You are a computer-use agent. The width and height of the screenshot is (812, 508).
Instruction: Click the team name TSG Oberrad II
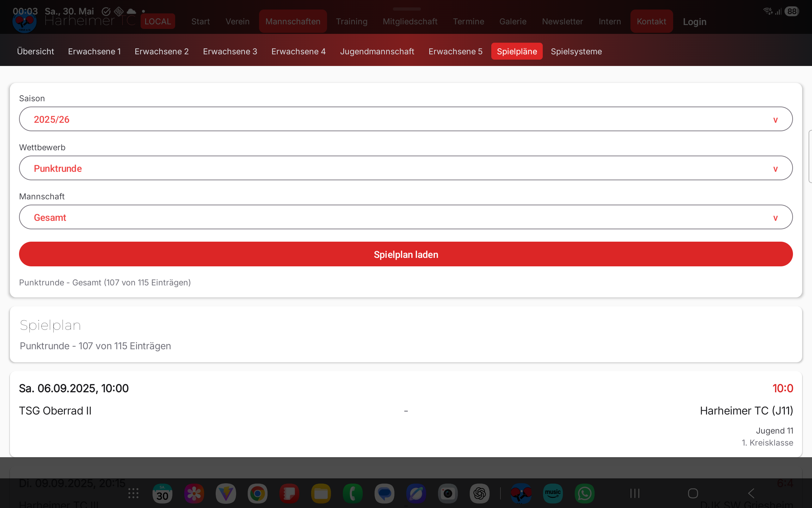pyautogui.click(x=55, y=411)
